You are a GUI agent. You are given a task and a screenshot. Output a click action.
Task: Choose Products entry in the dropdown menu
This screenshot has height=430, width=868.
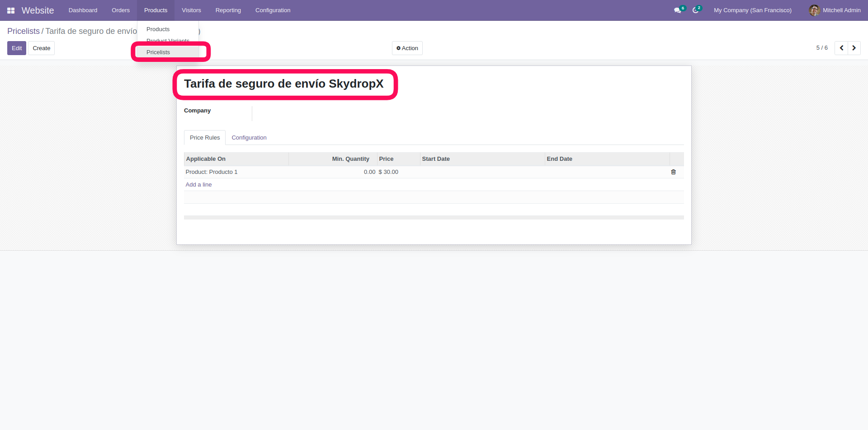(158, 29)
